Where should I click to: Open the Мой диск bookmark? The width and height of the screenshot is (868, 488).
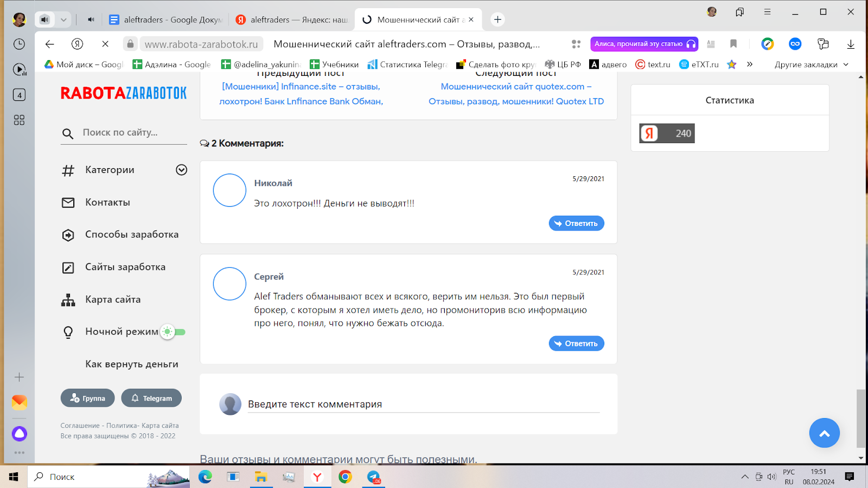pos(84,65)
